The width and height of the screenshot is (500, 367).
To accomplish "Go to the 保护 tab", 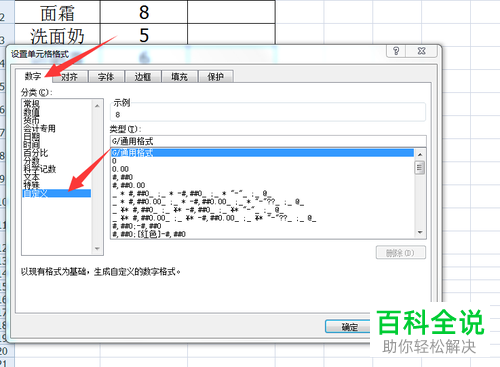I will pyautogui.click(x=216, y=77).
